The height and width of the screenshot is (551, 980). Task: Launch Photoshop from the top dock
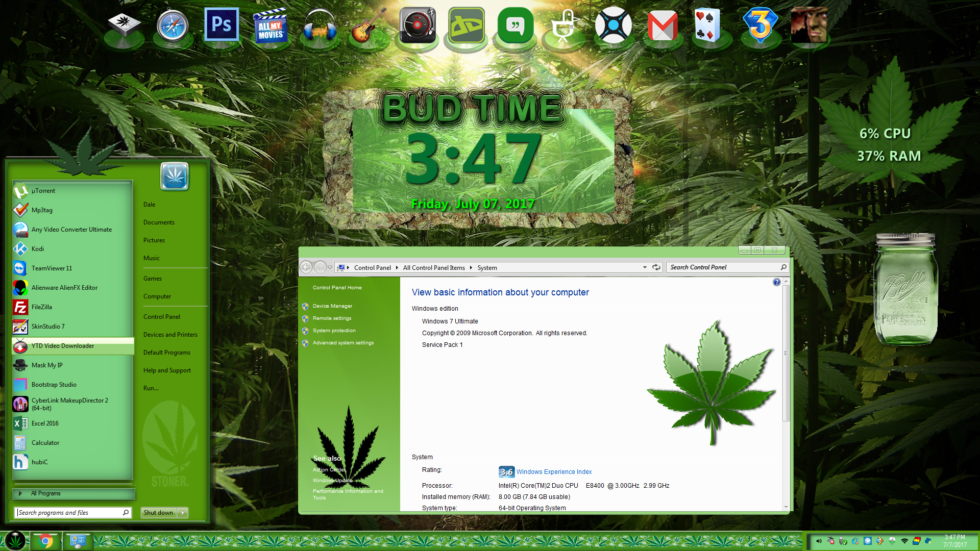[222, 24]
